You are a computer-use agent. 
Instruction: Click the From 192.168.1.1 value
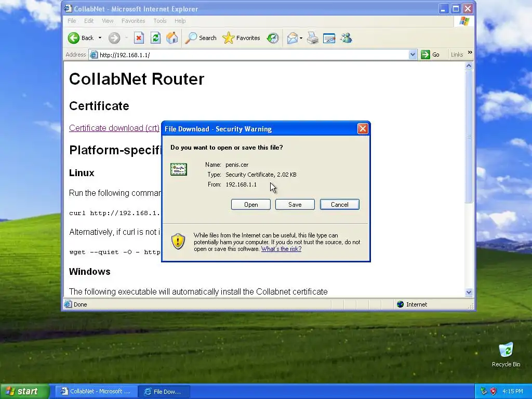coord(241,184)
